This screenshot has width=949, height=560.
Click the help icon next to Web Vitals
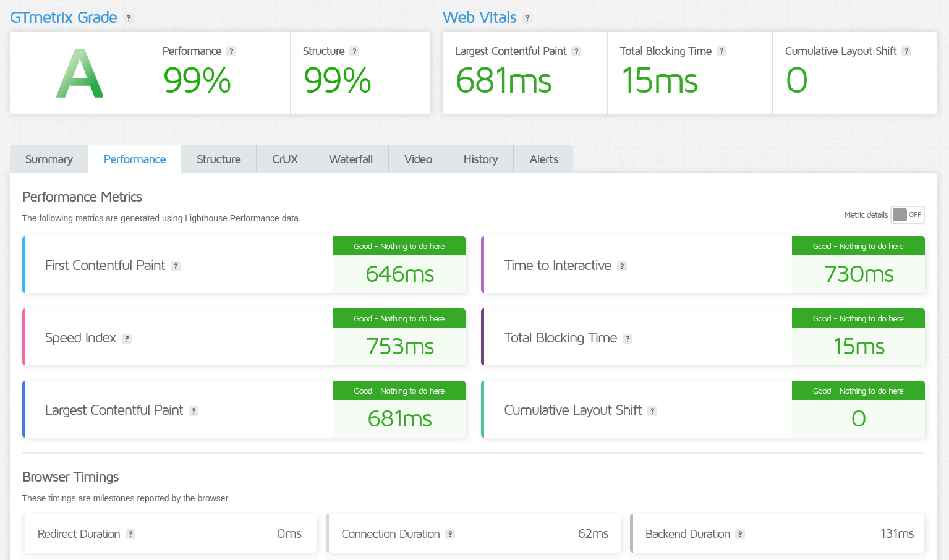click(527, 18)
